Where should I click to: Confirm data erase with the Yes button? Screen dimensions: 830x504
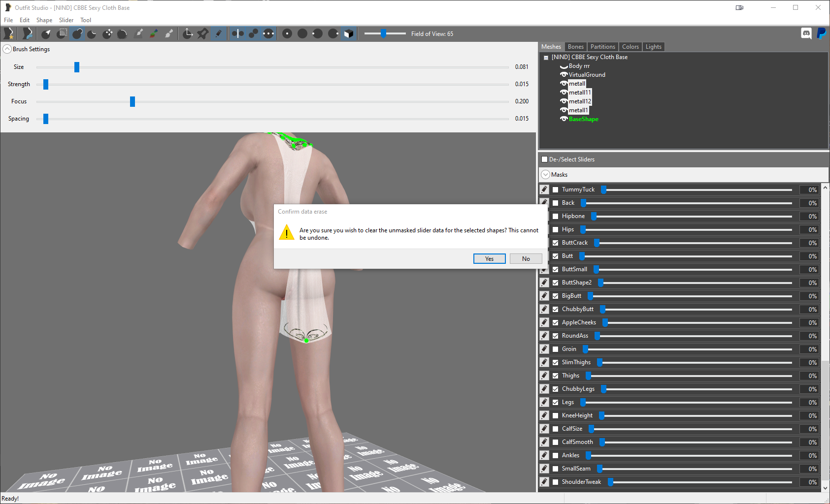[489, 259]
